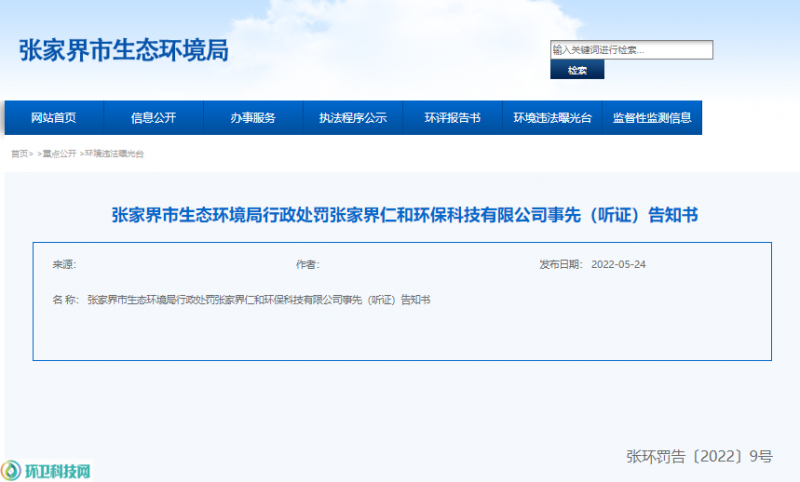Open the 网站首页 menu item
Viewport: 800px width, 482px height.
(54, 118)
